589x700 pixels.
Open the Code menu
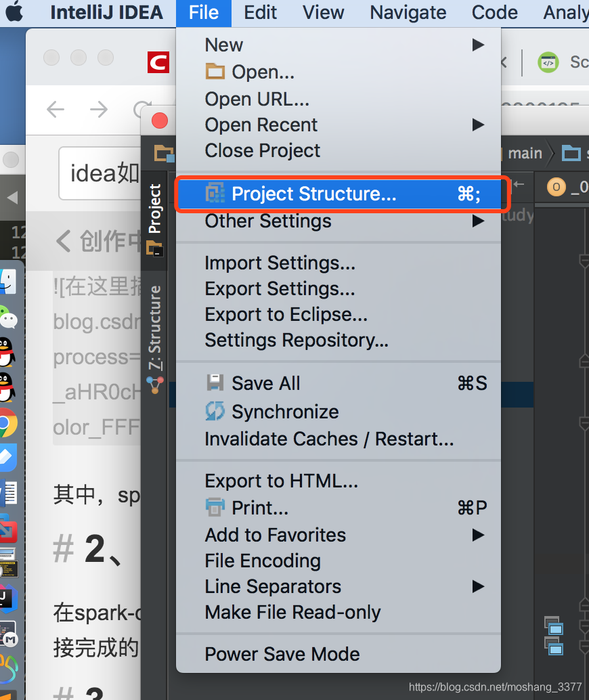tap(494, 12)
